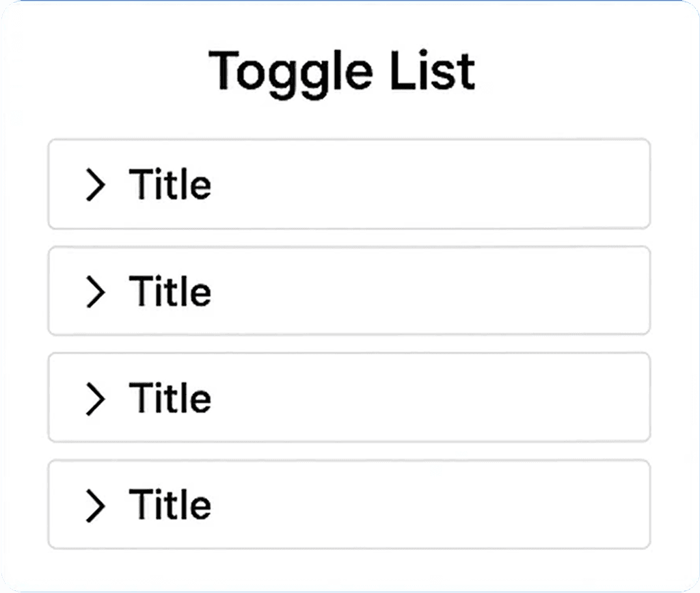Open the disclosure arrow above the bottom row's arrow
700x593 pixels.
96,399
